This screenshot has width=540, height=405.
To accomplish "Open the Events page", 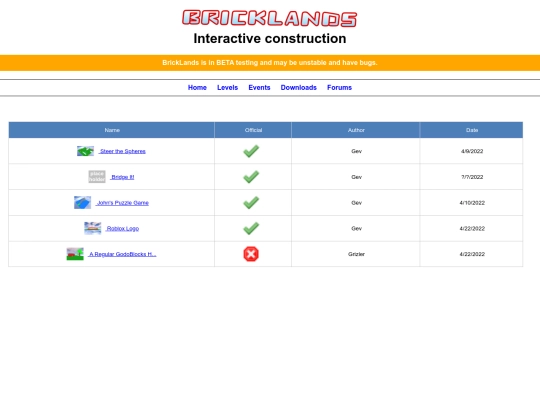I will 259,87.
